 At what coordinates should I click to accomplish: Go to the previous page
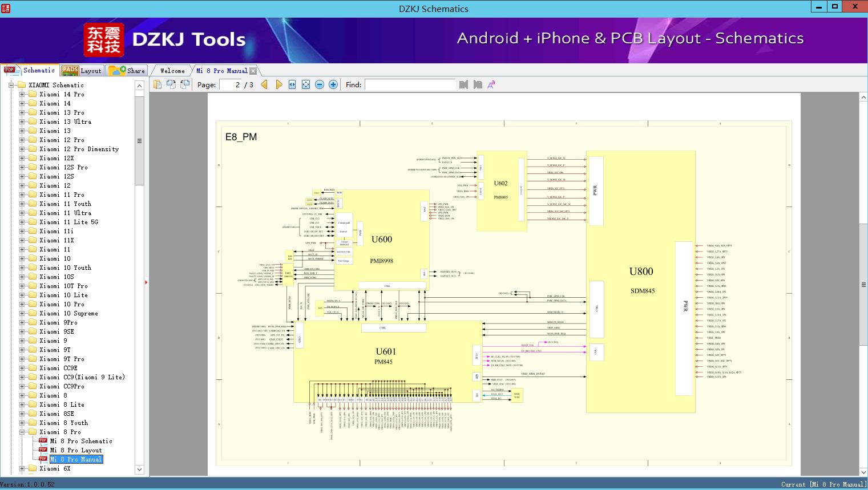264,84
